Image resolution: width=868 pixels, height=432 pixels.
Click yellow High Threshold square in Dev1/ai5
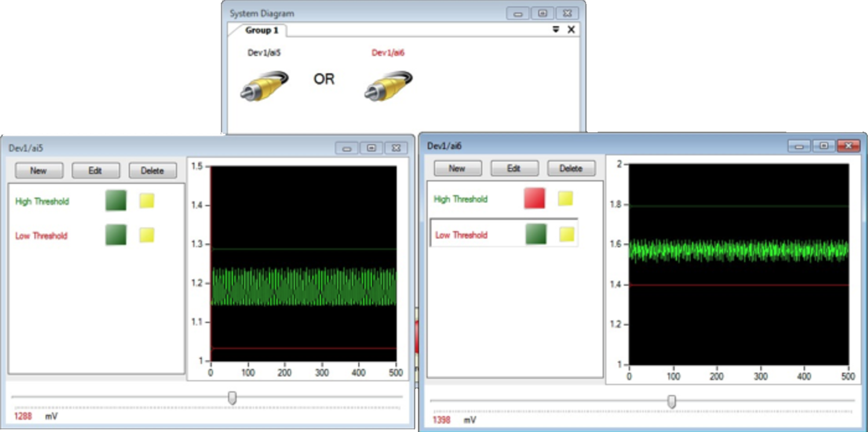tap(147, 201)
